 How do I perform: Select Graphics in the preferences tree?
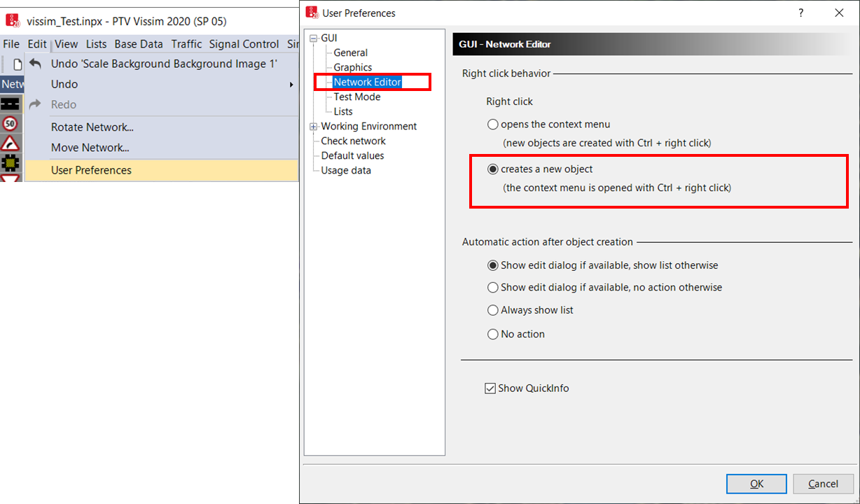pyautogui.click(x=353, y=67)
